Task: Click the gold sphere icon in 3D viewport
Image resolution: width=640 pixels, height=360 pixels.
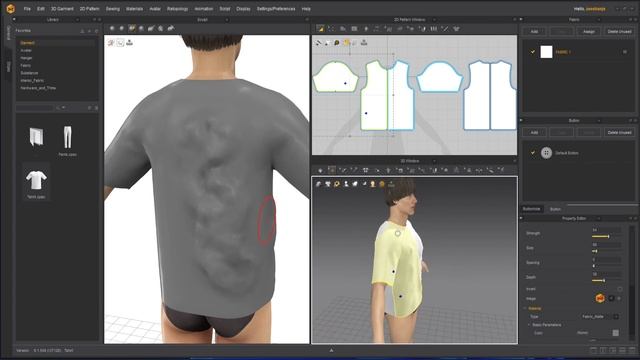Action: [x=382, y=184]
